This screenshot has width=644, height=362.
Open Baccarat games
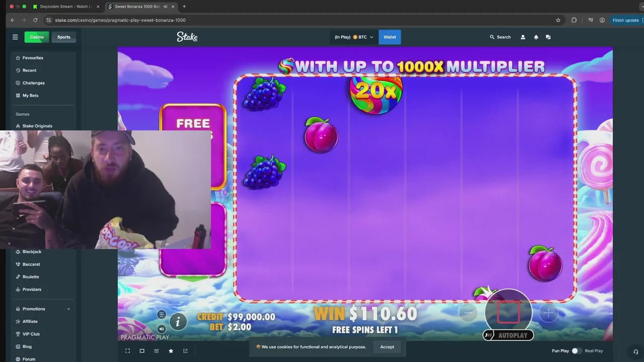[x=31, y=264]
